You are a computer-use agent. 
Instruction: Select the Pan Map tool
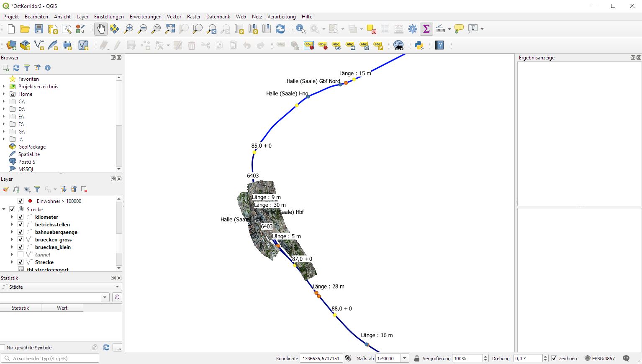pyautogui.click(x=100, y=29)
